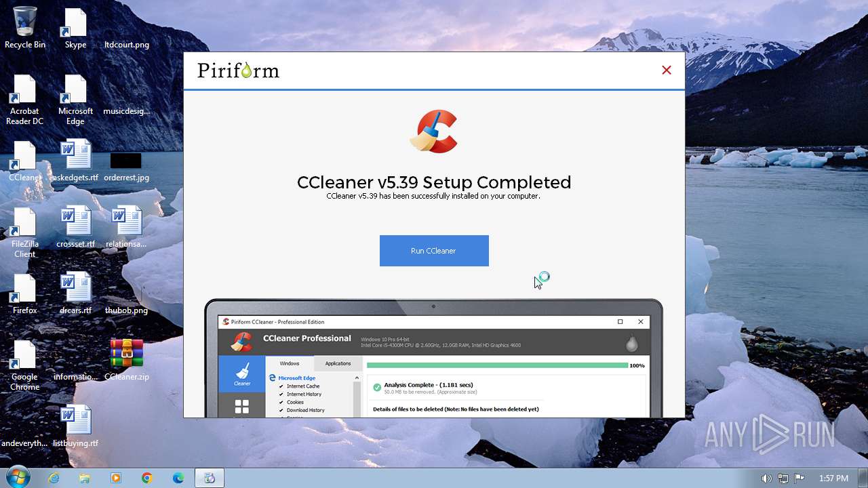Click the Piriform logo in installer header

tap(238, 70)
